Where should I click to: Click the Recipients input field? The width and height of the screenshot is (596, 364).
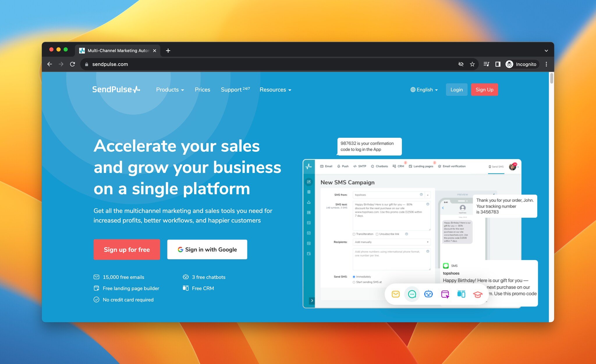[390, 242]
